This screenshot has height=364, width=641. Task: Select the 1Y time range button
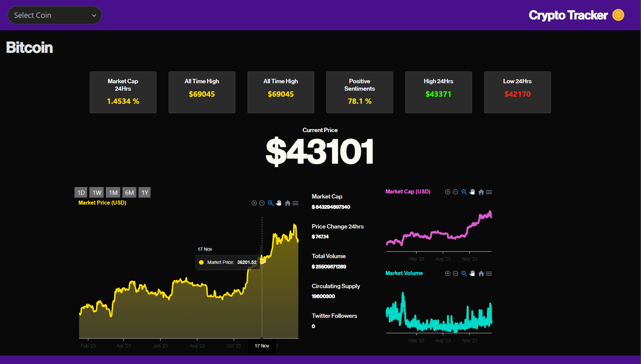145,192
